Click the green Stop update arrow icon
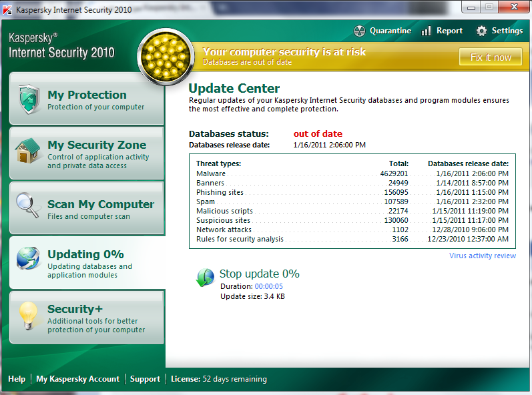Viewport: 532px width, 395px height. click(x=206, y=278)
